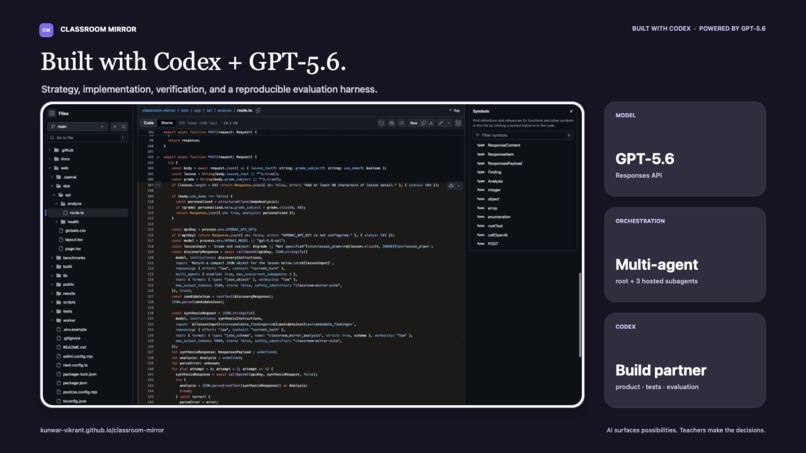Open .gitignore in file tree

click(x=71, y=338)
